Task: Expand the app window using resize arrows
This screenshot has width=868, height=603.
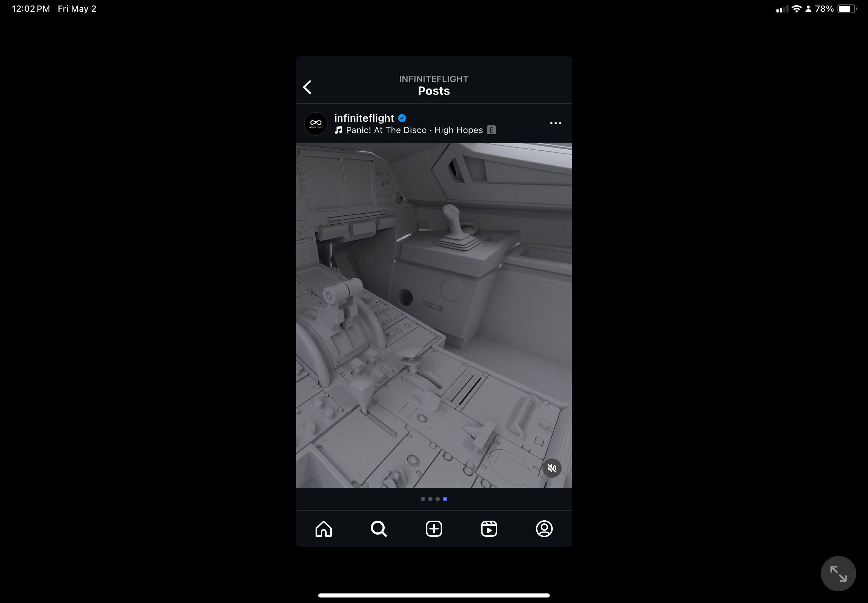Action: pos(838,573)
